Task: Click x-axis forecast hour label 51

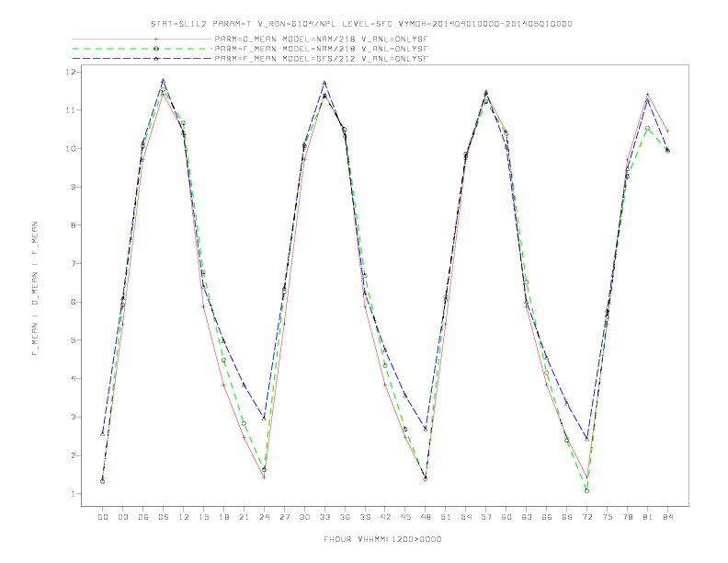Action: click(x=446, y=517)
